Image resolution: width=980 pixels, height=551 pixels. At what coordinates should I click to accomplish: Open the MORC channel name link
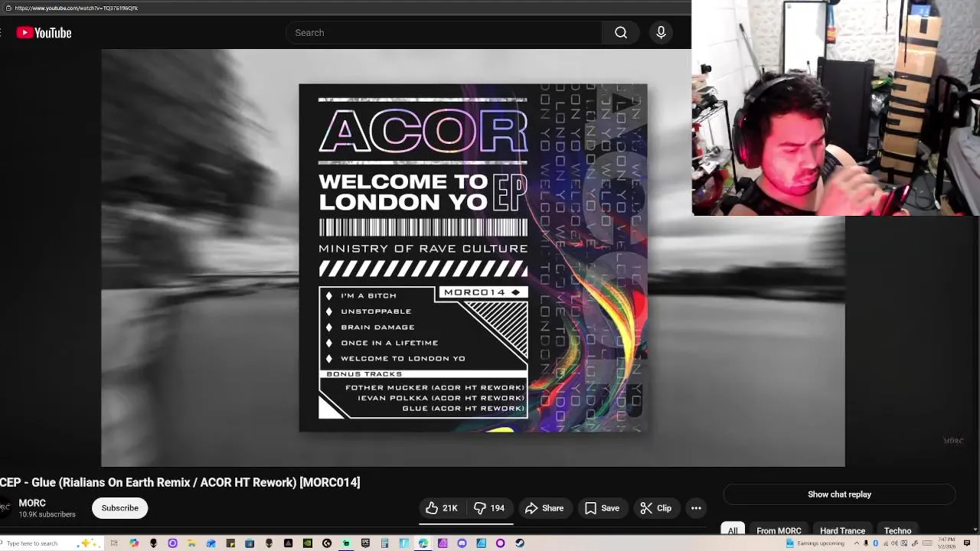click(x=32, y=503)
